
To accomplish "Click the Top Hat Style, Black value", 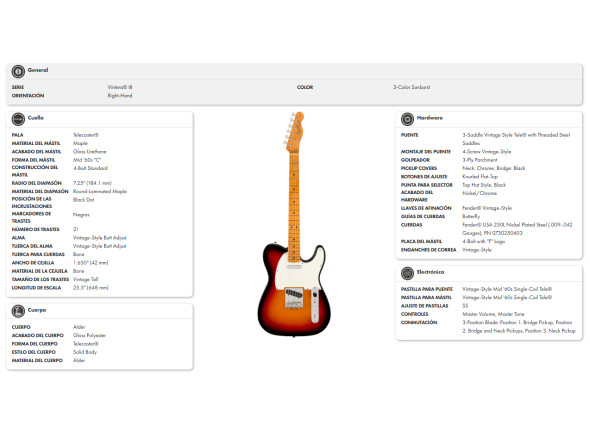I will (x=484, y=185).
